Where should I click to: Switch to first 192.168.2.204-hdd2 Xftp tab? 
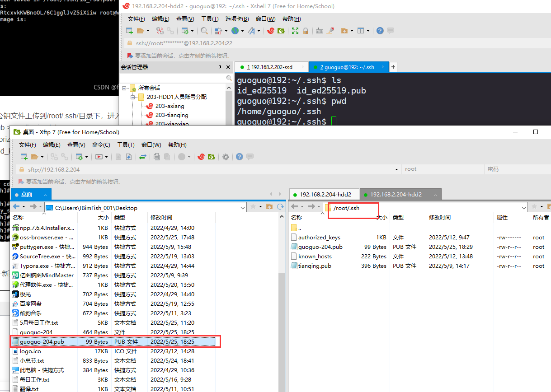pyautogui.click(x=325, y=195)
